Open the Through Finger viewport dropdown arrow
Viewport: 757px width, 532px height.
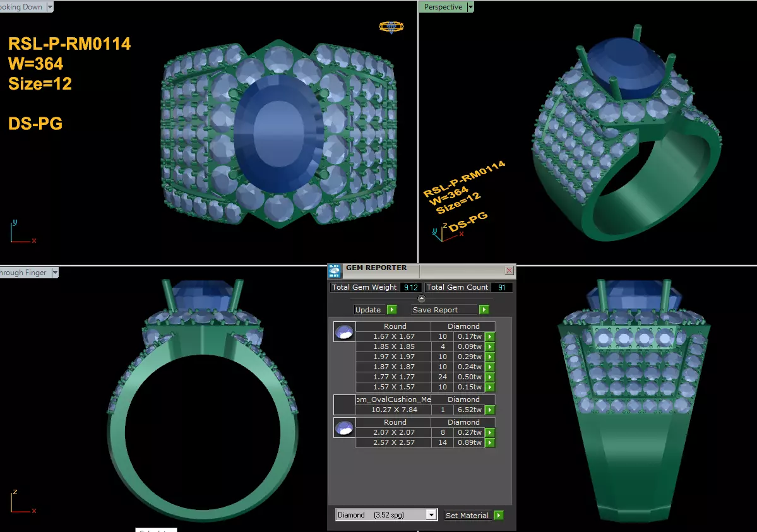tap(55, 272)
